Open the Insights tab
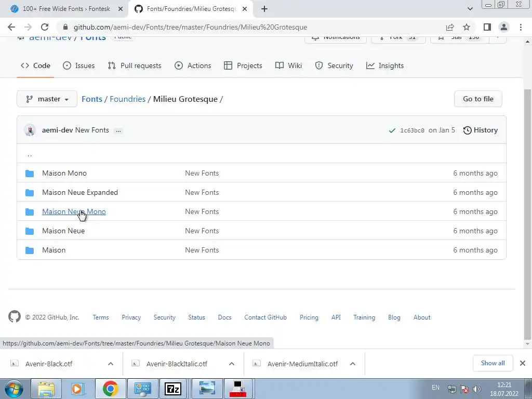532x399 pixels. point(385,65)
